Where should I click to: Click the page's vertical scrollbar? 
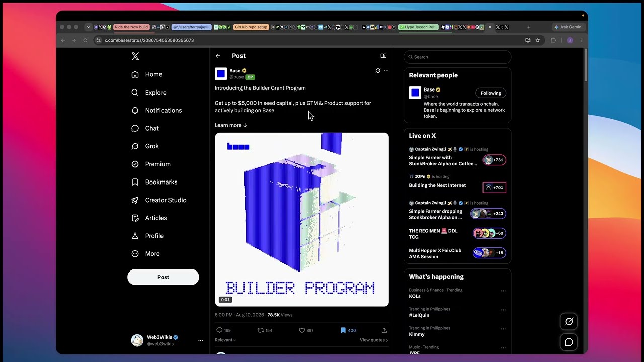pyautogui.click(x=586, y=65)
